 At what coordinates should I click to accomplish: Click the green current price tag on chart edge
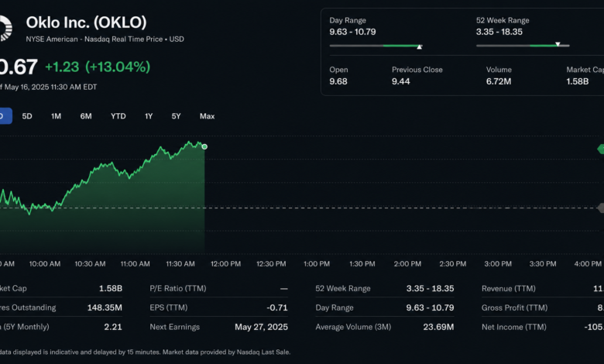pyautogui.click(x=601, y=149)
